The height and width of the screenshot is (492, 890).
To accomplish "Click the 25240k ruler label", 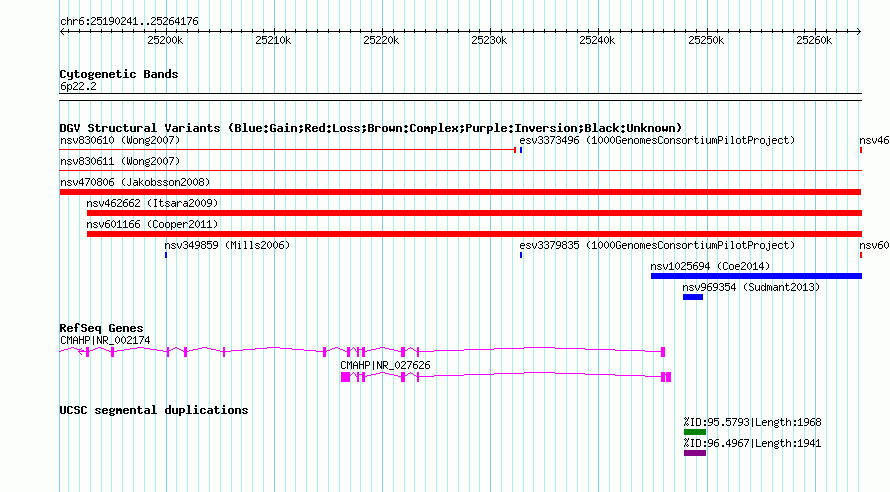I will tap(597, 41).
